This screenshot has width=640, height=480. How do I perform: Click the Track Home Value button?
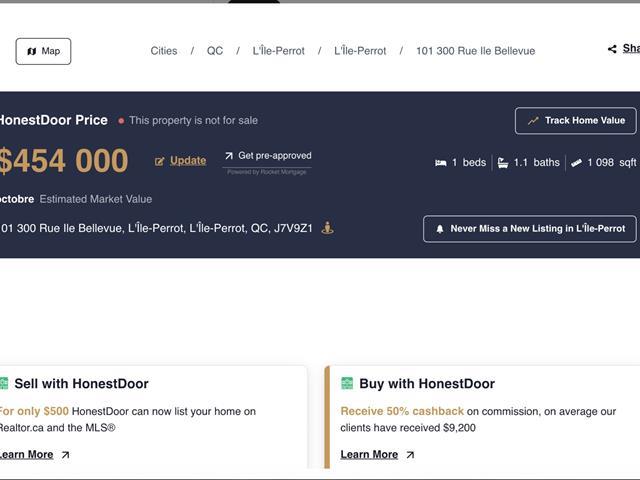click(x=575, y=121)
